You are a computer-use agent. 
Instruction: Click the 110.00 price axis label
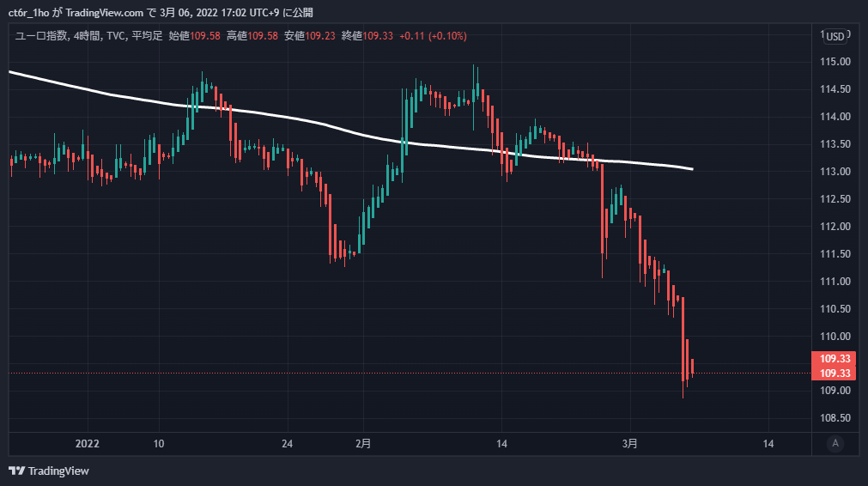click(835, 337)
